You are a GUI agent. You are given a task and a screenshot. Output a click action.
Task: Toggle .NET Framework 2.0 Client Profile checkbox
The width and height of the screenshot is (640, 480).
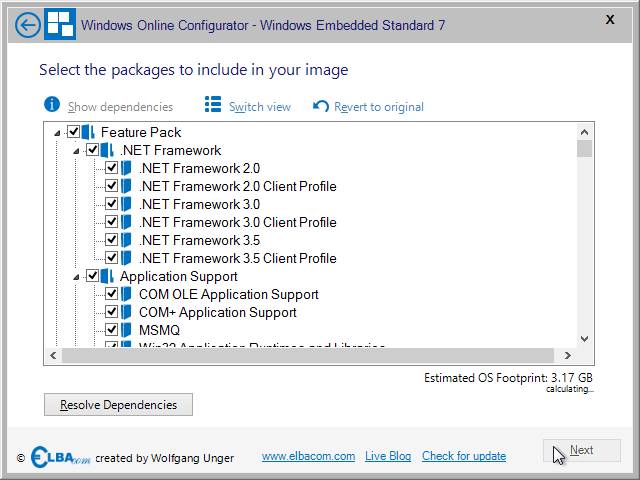pyautogui.click(x=111, y=185)
